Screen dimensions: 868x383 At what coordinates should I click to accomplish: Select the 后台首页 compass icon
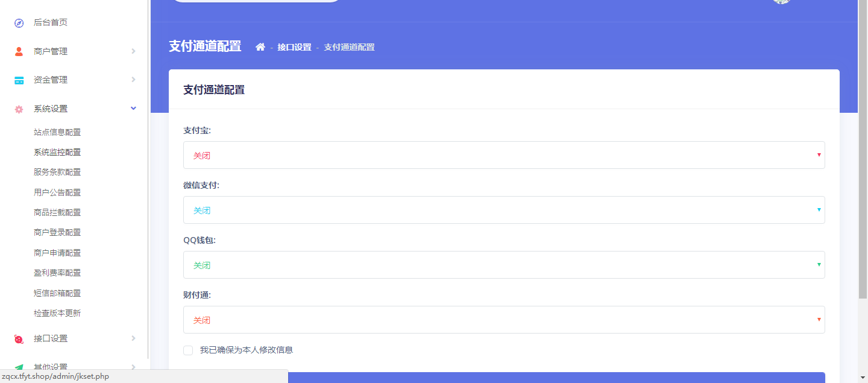coord(19,22)
